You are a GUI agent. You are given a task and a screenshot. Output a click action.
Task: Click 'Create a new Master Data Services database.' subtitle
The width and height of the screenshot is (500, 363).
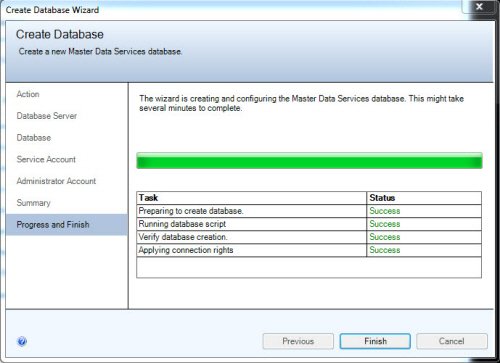100,52
